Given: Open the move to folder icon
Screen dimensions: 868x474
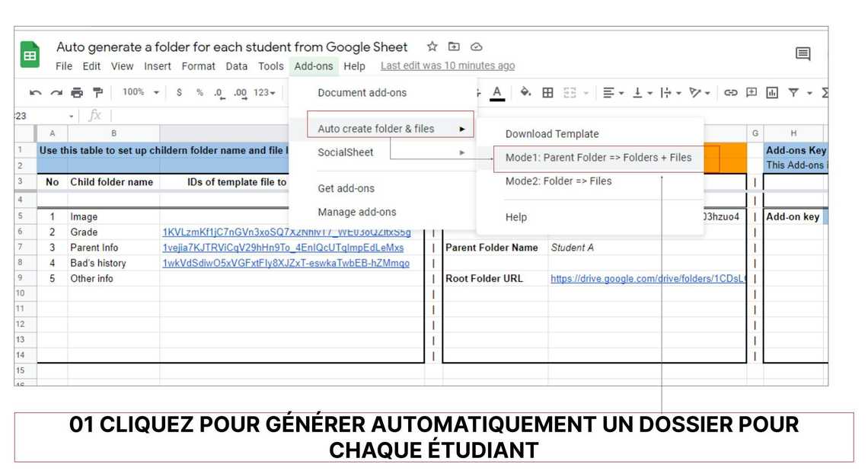Looking at the screenshot, I should 454,47.
